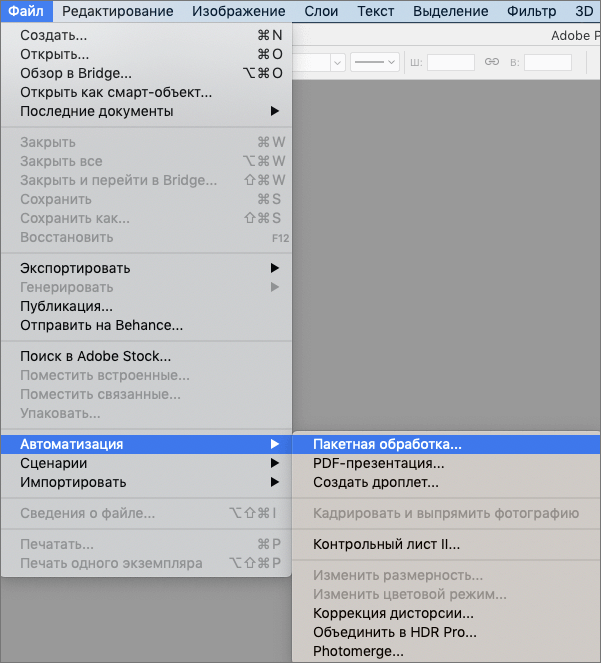Image resolution: width=601 pixels, height=663 pixels.
Task: Open the Выделение menu
Action: 450,11
